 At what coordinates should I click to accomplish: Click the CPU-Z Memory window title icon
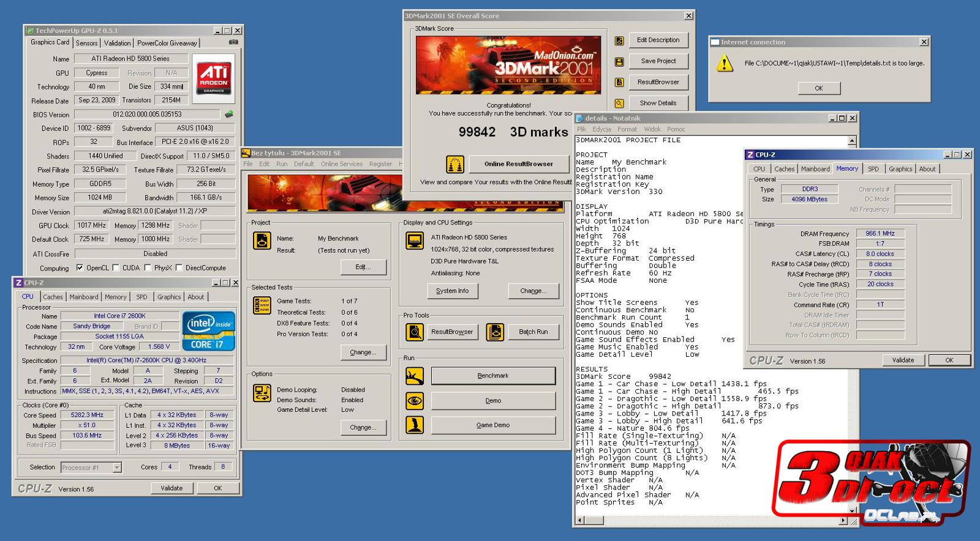tap(750, 155)
